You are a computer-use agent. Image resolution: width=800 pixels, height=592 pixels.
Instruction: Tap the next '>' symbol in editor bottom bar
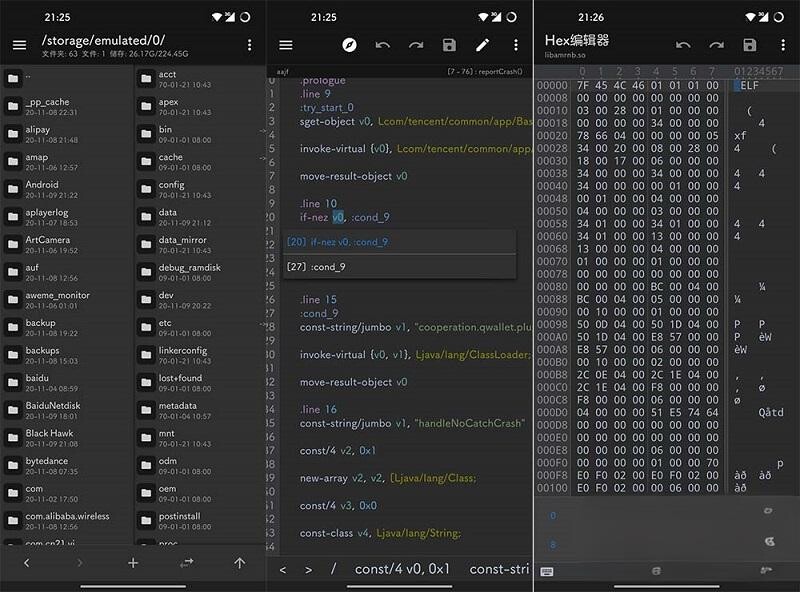pos(308,570)
